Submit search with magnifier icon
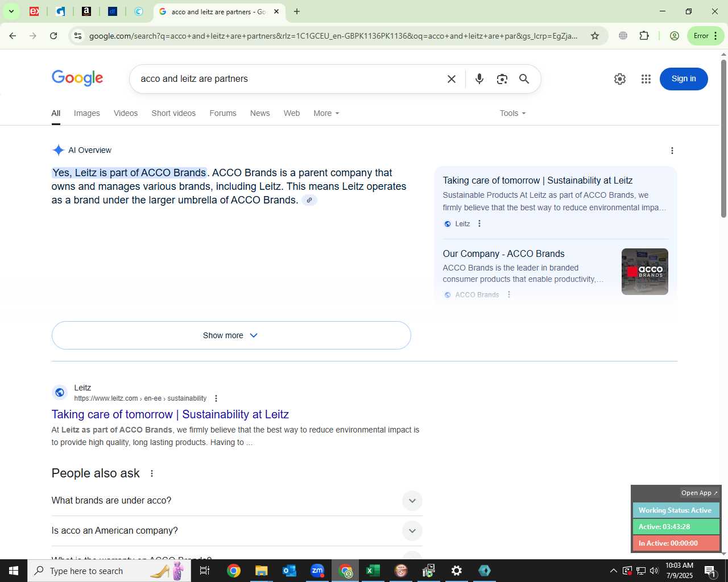 524,79
